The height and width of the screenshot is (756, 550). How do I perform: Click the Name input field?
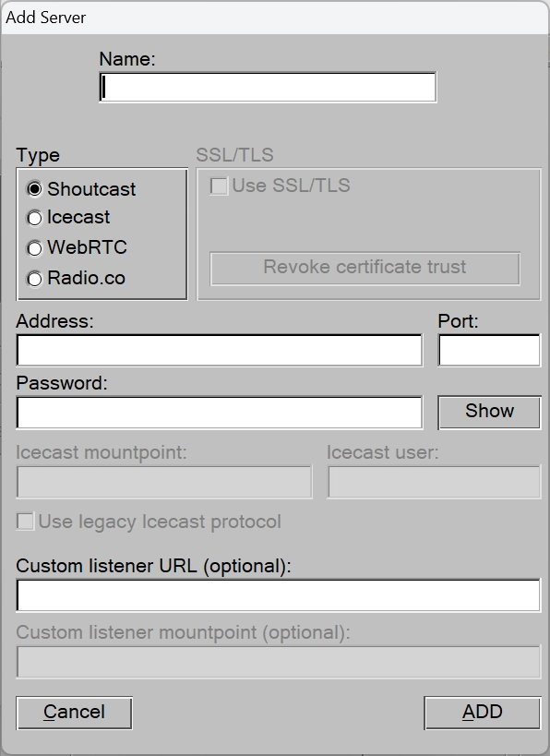(x=268, y=88)
